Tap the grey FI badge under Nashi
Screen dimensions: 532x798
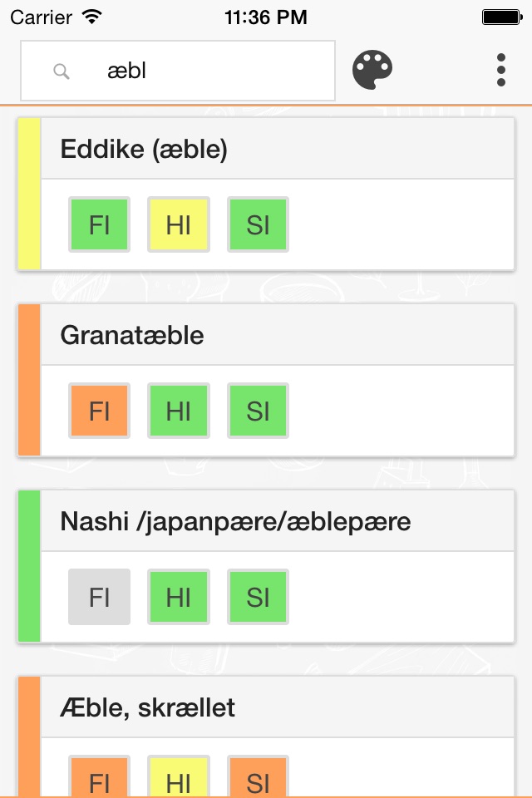[99, 597]
